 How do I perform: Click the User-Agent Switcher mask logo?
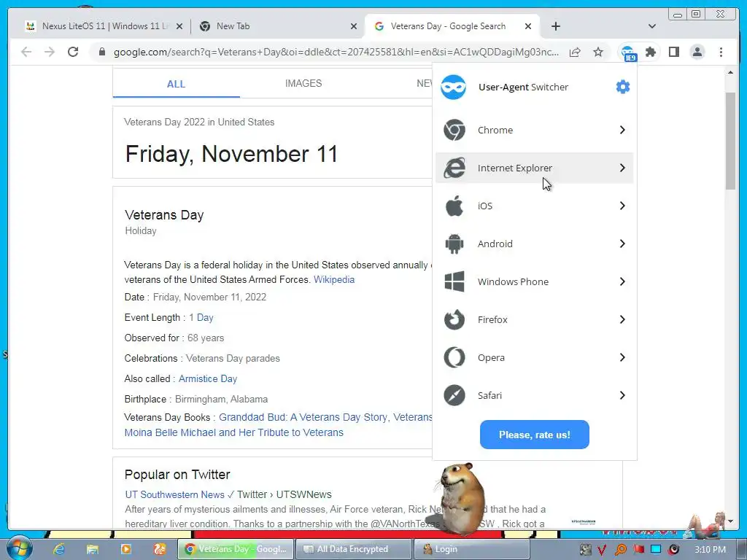click(453, 87)
